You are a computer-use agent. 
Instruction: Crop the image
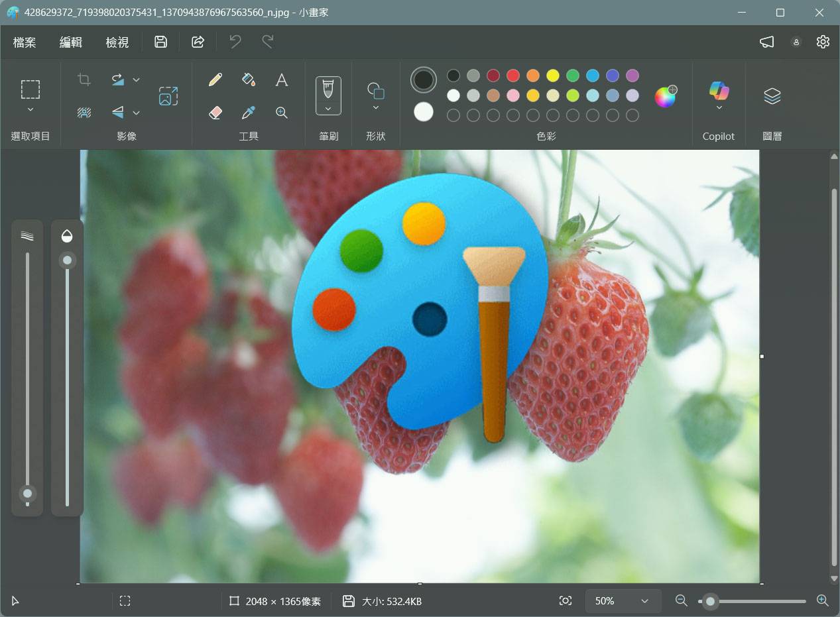(x=84, y=79)
